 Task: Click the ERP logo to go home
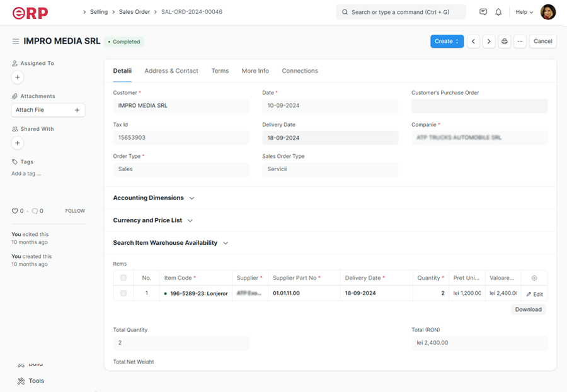coord(30,12)
